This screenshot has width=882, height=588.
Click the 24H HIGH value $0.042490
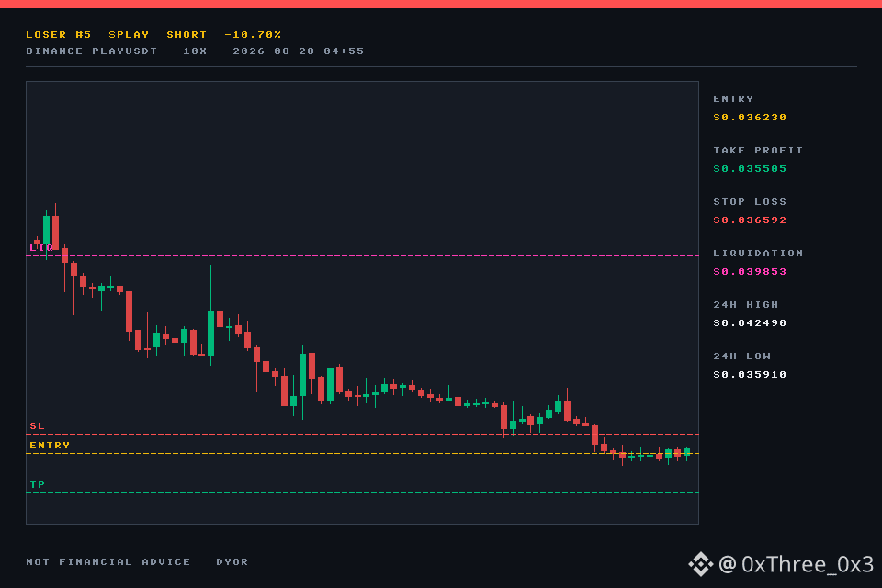coord(750,323)
